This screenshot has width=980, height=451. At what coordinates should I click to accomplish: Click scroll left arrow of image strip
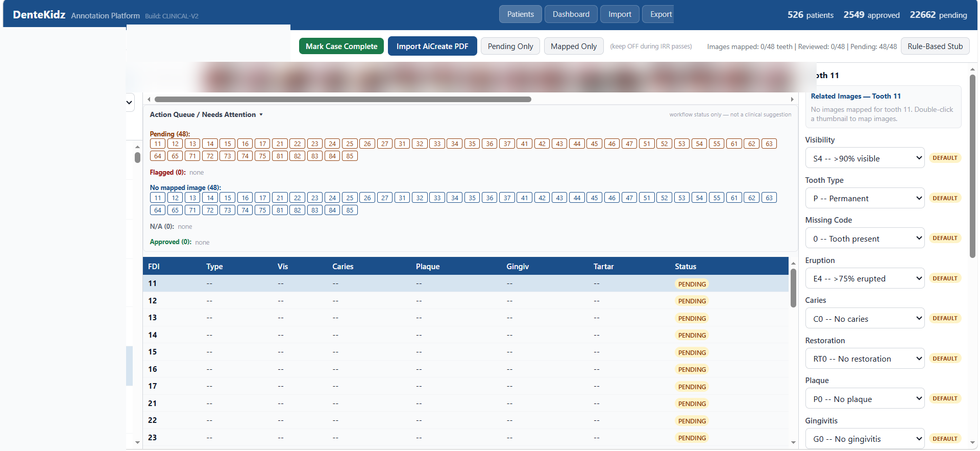point(149,100)
